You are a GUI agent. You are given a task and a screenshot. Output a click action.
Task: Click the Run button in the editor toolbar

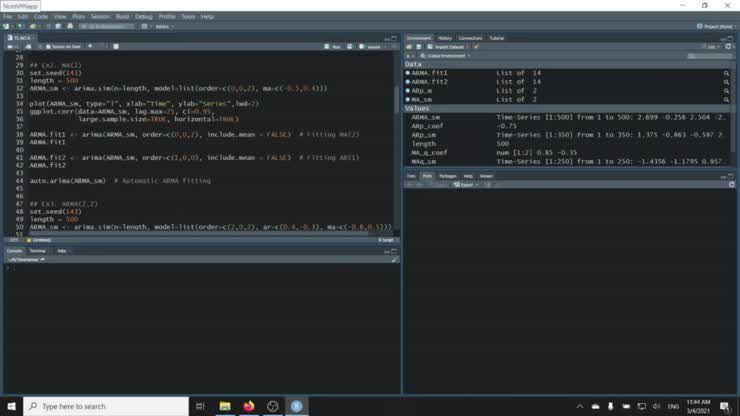pyautogui.click(x=333, y=47)
